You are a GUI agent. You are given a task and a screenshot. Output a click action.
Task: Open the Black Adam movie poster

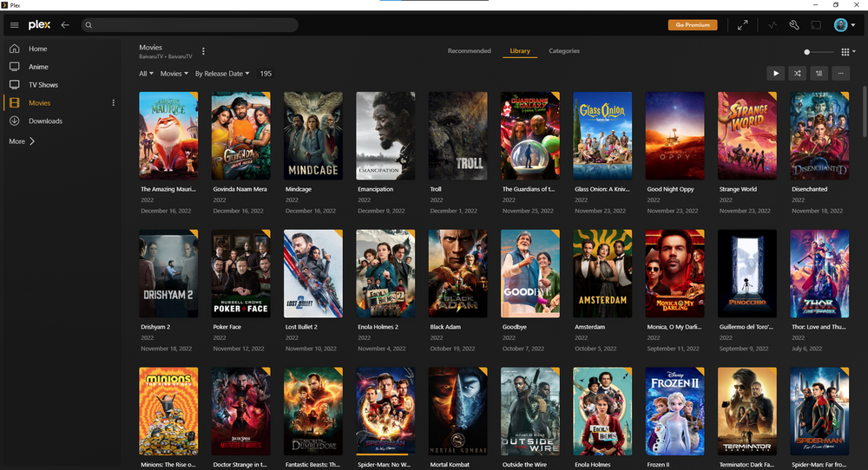click(x=457, y=273)
